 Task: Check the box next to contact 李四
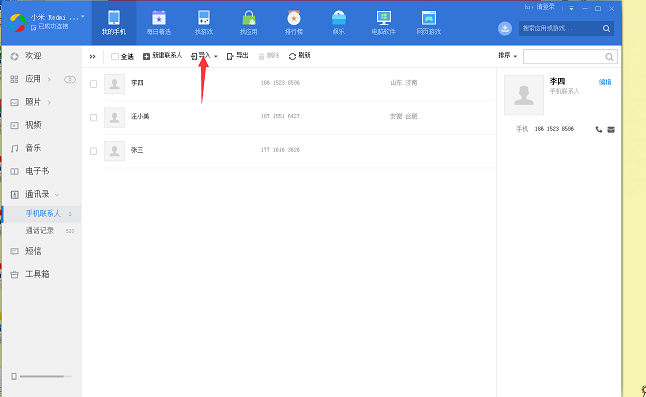point(94,84)
